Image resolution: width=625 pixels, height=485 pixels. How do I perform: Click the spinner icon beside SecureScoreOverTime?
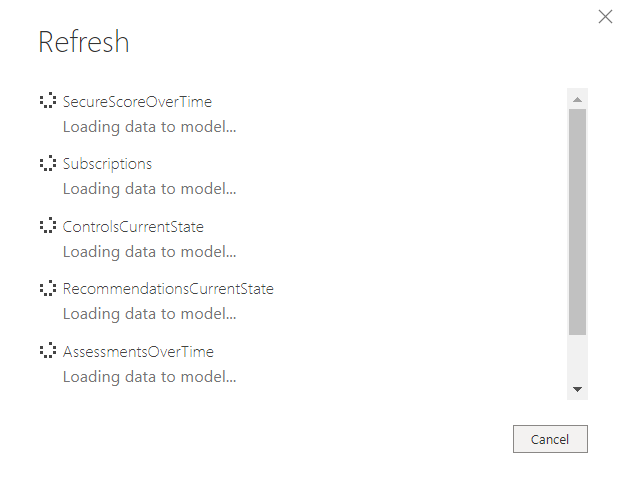coord(47,101)
